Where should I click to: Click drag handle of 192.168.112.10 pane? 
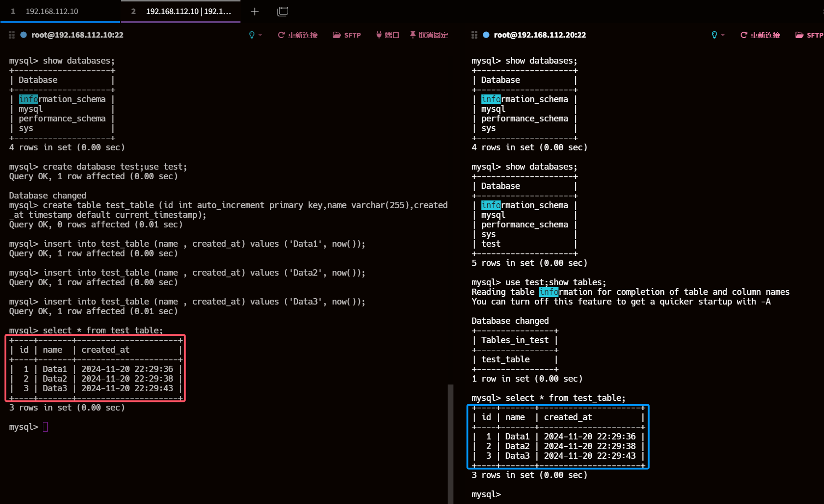coord(12,35)
